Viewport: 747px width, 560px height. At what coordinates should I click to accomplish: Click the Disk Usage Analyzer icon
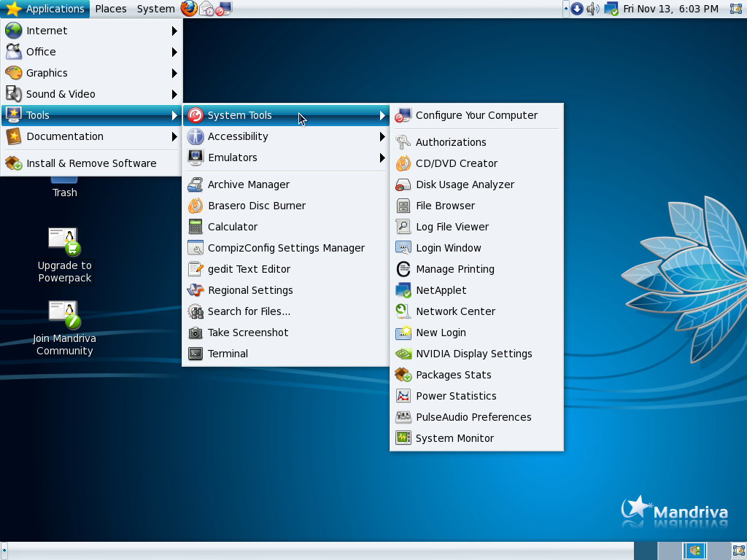coord(403,184)
